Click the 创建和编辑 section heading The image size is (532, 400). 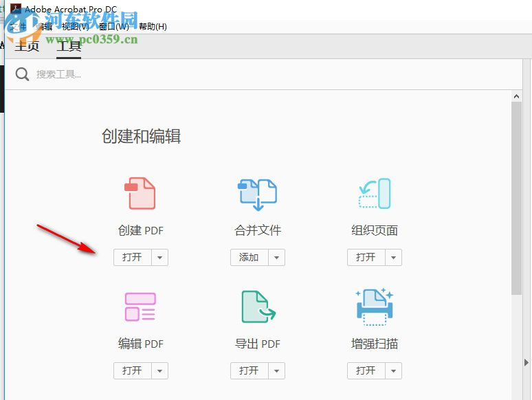[x=141, y=136]
